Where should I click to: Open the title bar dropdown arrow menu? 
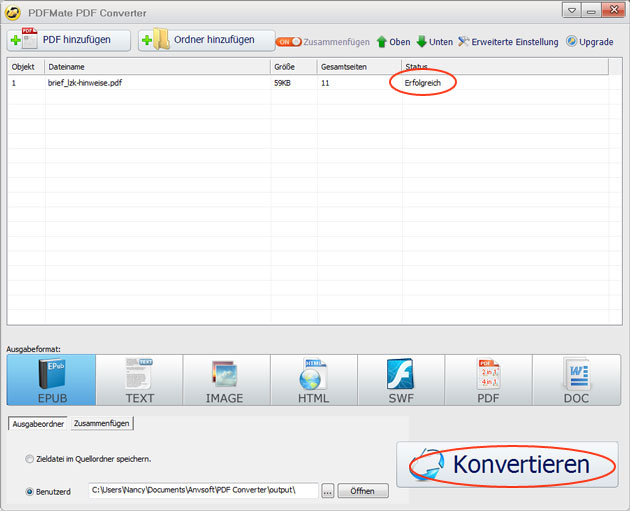coord(571,10)
